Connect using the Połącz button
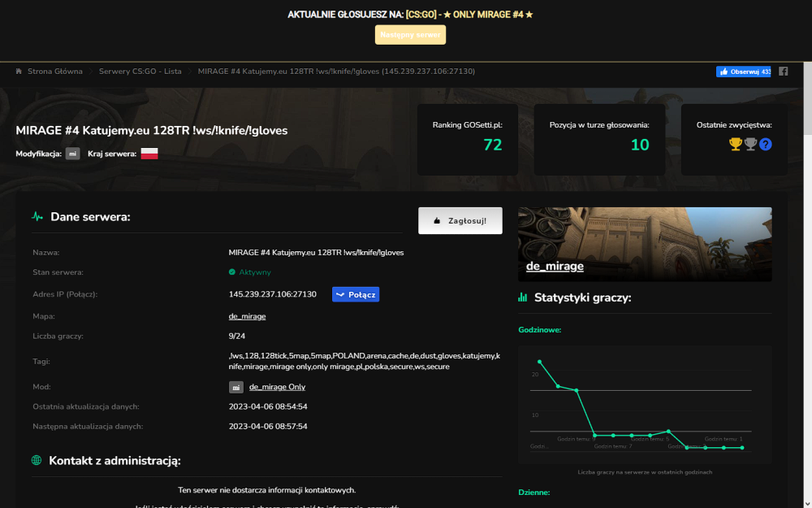 356,294
